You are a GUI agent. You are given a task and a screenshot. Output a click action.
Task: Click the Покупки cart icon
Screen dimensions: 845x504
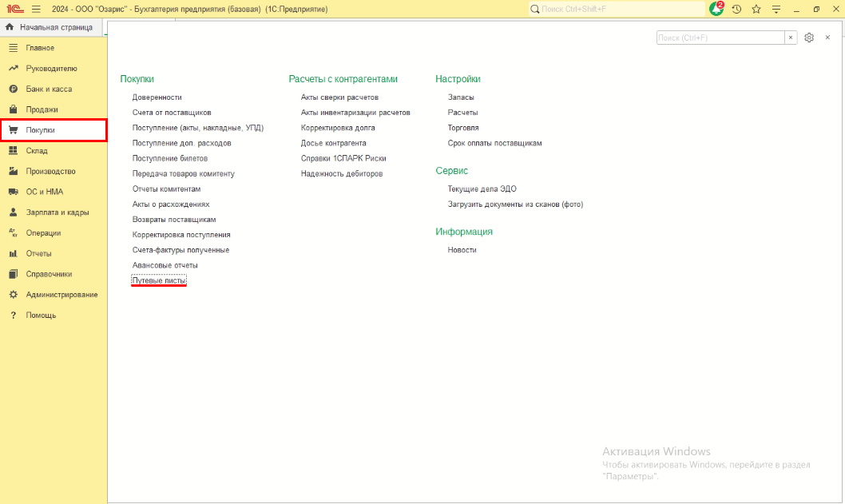(13, 130)
